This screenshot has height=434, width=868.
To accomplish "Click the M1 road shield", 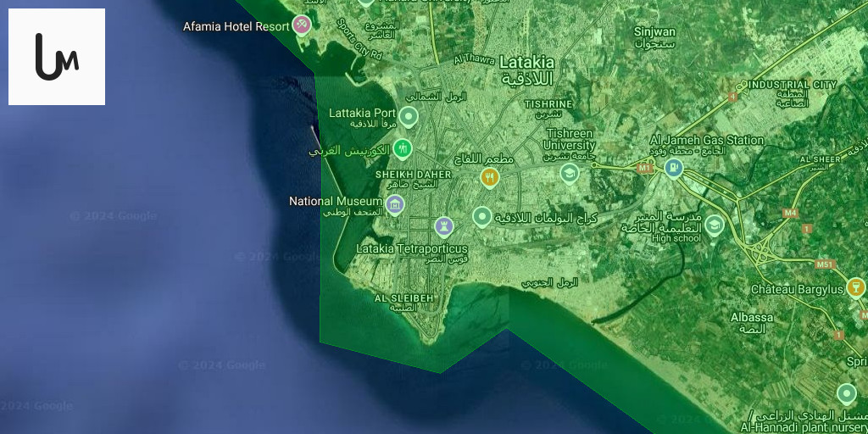I will (646, 168).
